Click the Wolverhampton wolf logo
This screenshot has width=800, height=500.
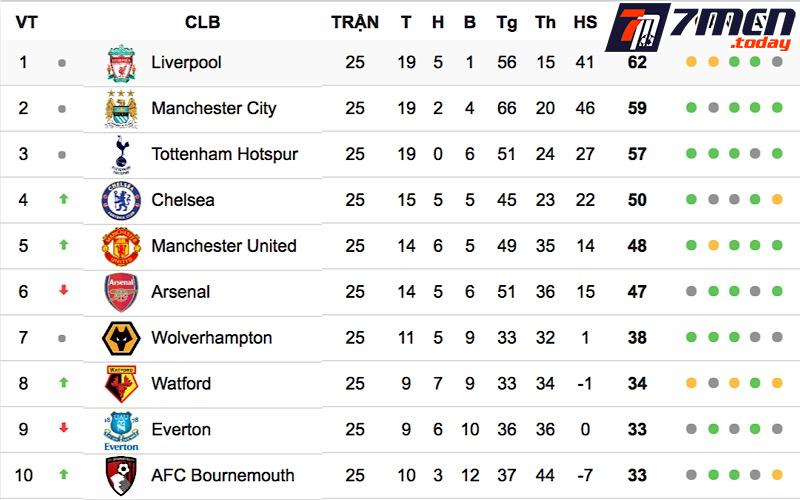(x=121, y=339)
